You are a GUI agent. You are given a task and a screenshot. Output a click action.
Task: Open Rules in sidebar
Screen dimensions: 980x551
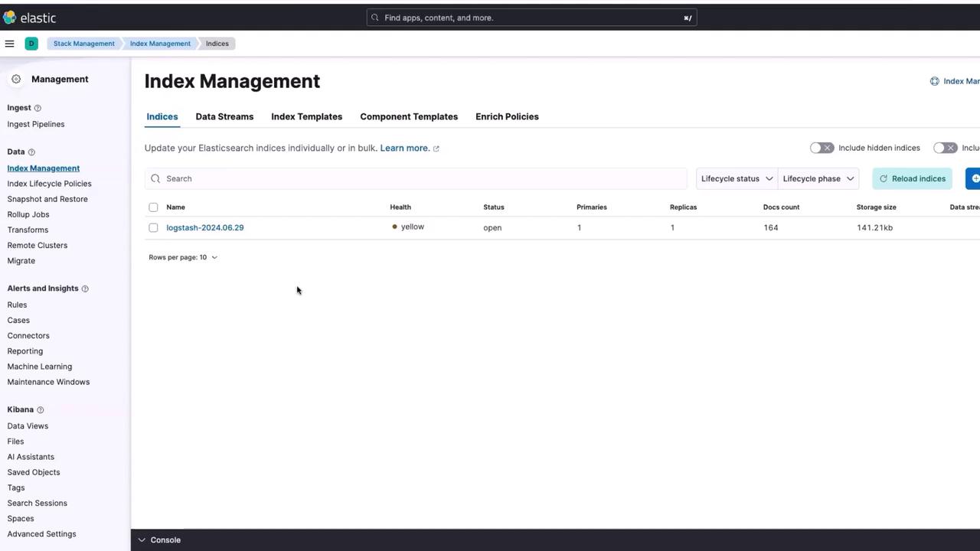[17, 305]
